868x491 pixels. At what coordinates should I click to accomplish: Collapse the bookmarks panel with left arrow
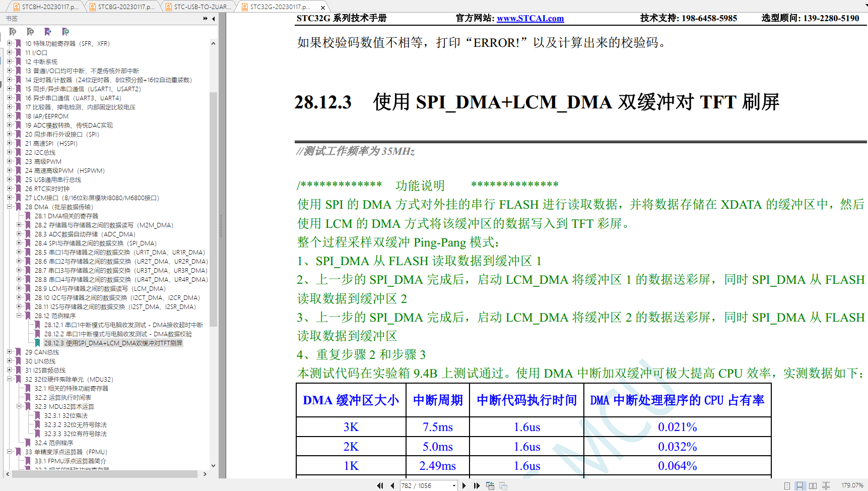214,19
